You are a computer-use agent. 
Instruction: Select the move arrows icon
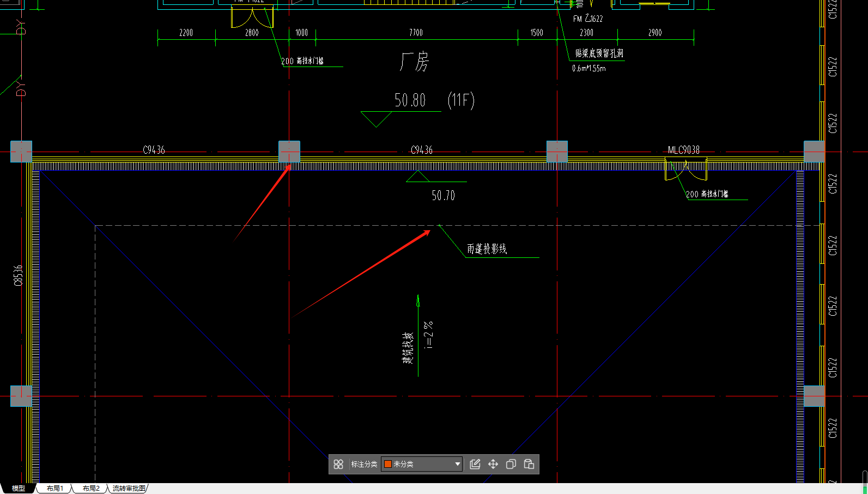pyautogui.click(x=493, y=464)
